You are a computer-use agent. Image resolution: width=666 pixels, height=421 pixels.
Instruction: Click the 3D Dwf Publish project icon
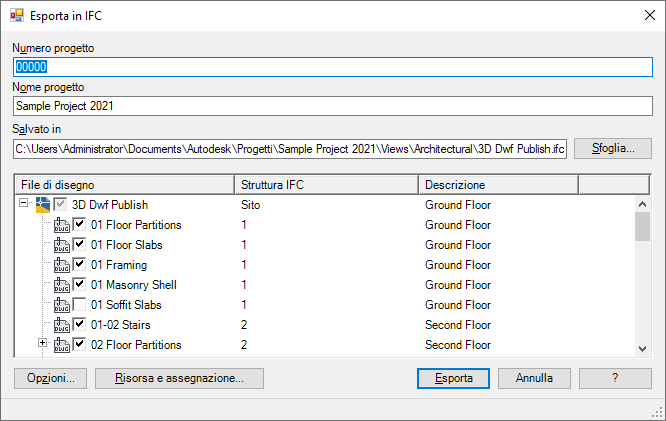(43, 205)
